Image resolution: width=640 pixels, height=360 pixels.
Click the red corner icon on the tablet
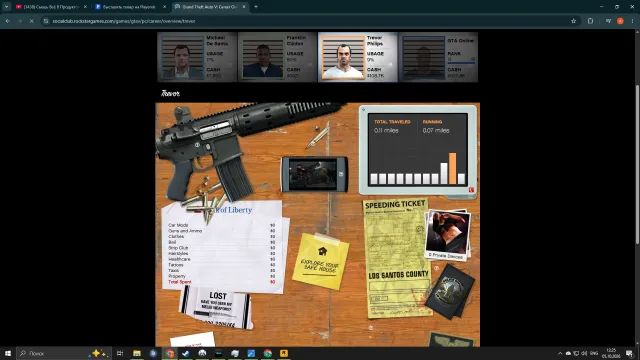pyautogui.click(x=471, y=190)
